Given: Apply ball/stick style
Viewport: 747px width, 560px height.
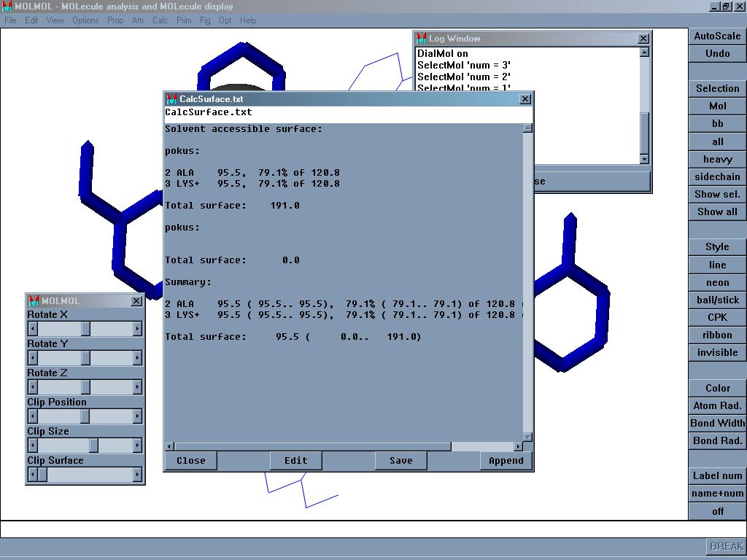Looking at the screenshot, I should tap(717, 300).
